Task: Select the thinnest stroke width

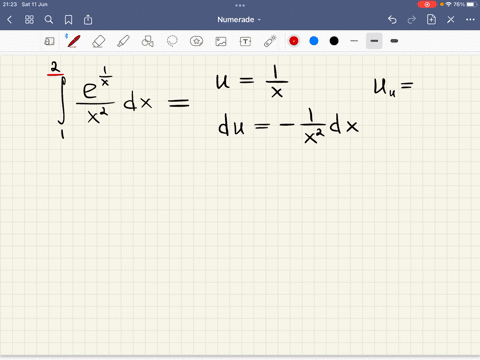Action: (354, 41)
